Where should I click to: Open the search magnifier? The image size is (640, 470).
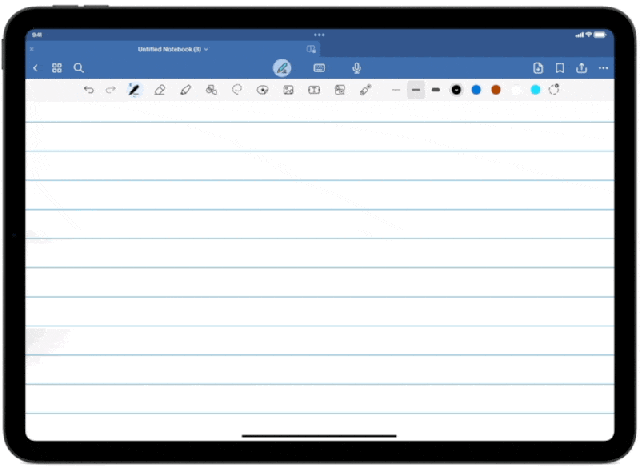[78, 68]
